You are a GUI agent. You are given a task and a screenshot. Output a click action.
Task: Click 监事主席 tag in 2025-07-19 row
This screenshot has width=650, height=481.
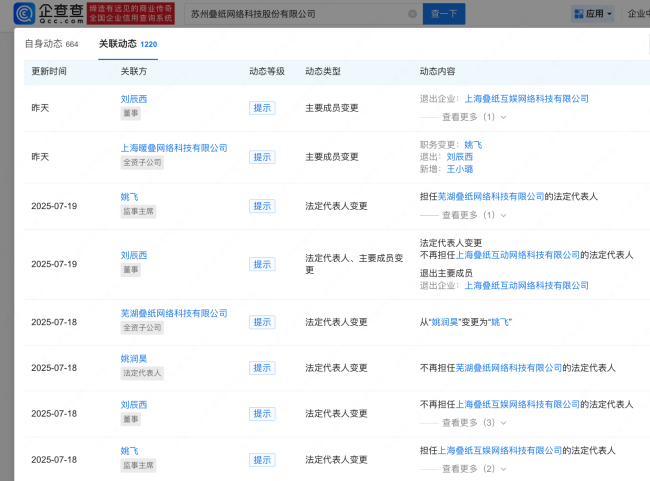tap(138, 211)
